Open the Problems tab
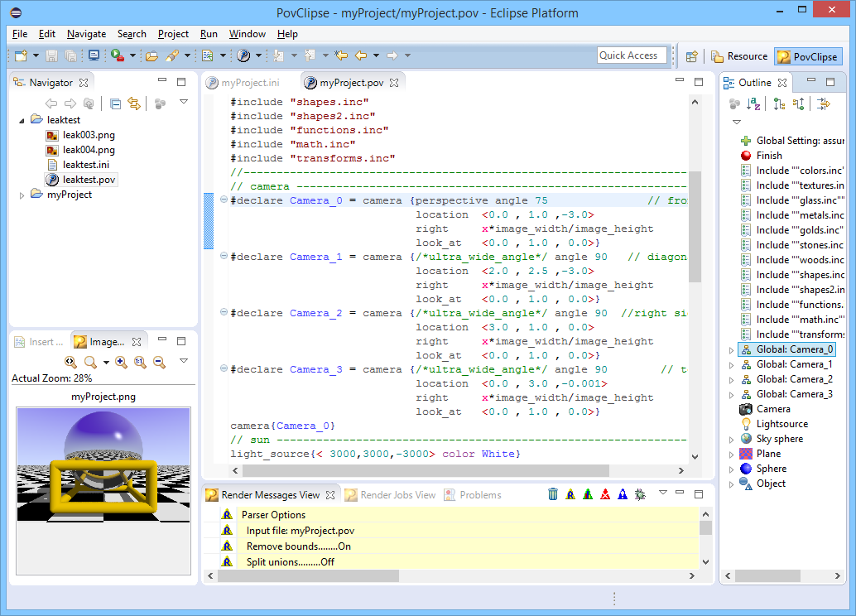This screenshot has height=616, width=856. [473, 495]
